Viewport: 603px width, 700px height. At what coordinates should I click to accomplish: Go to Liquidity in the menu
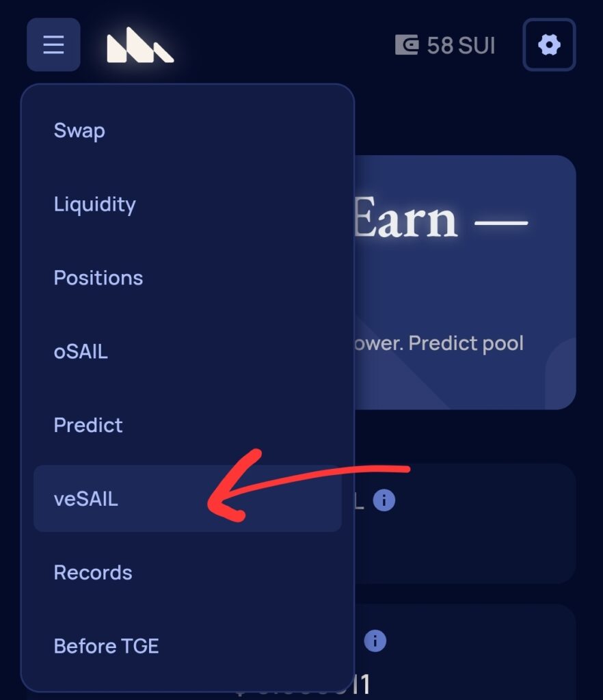coord(95,204)
